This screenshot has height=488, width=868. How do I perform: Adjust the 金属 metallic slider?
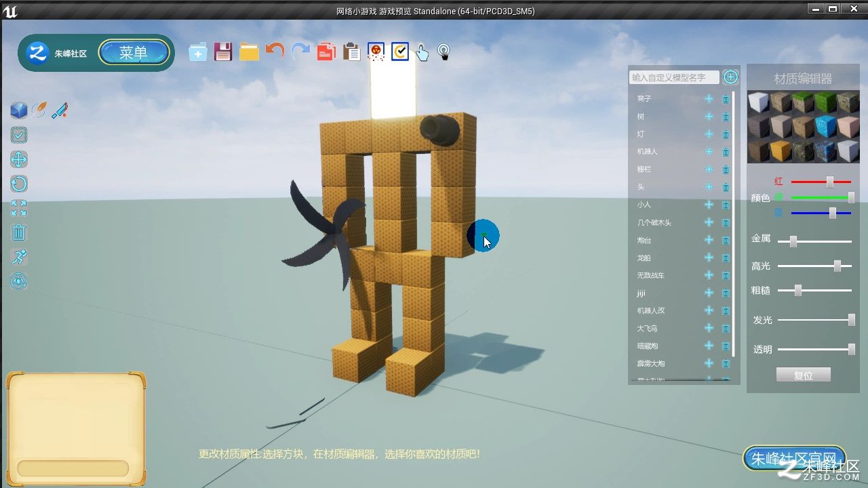coord(814,241)
